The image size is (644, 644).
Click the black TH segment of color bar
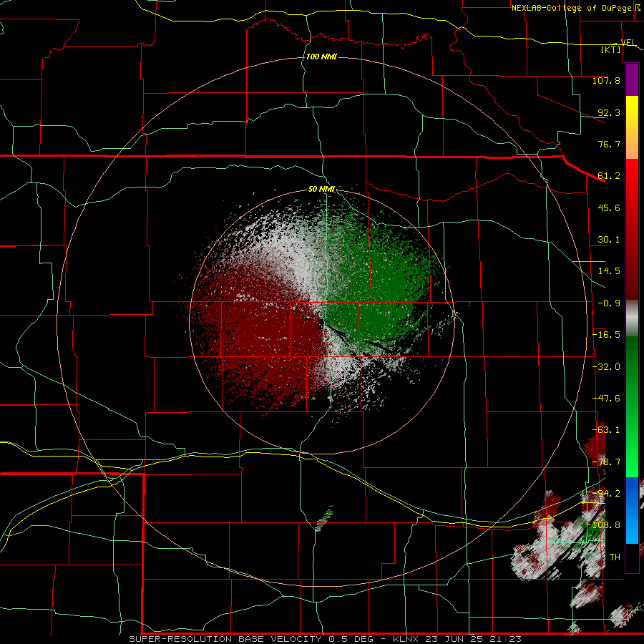632,557
